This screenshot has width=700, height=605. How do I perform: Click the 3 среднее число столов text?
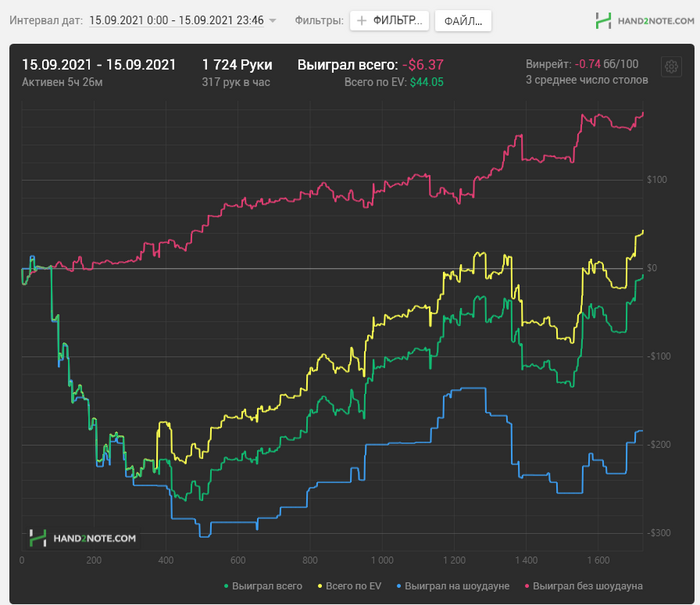[587, 80]
